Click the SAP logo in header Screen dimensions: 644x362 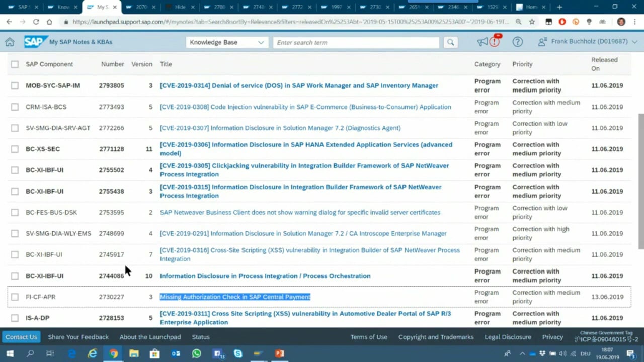click(x=35, y=42)
